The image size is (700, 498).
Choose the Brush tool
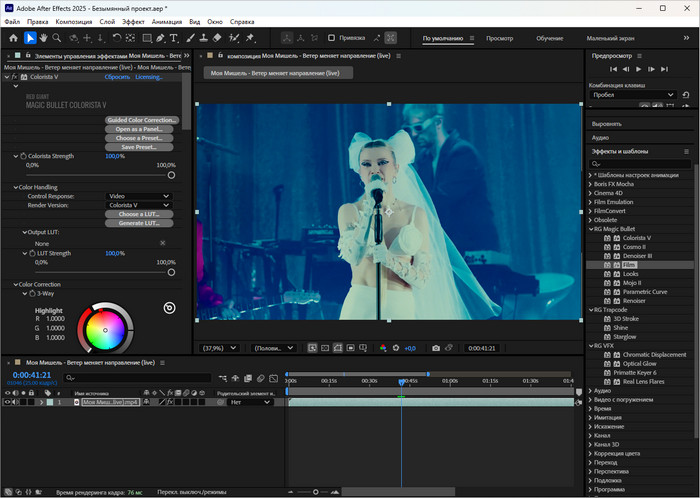[189, 38]
